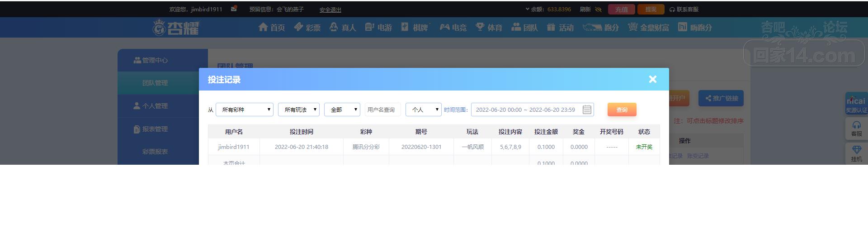Open the 个人 scope dropdown
Viewport: 868px width, 248px height.
pos(424,110)
